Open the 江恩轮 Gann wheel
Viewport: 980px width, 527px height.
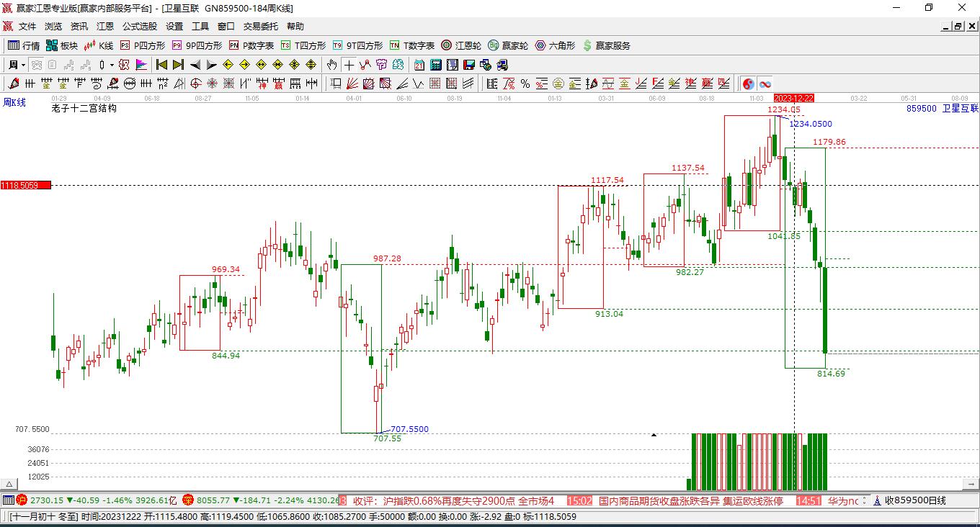point(461,45)
